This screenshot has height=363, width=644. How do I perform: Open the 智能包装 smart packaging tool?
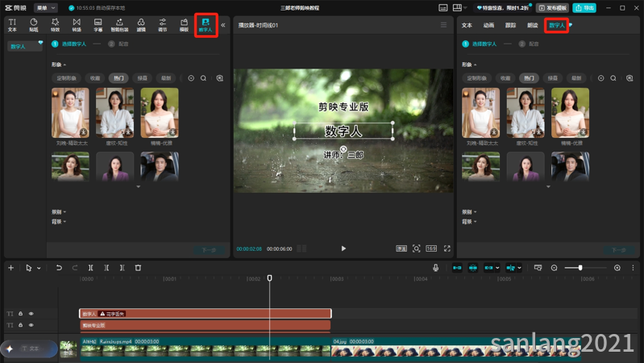(x=119, y=25)
